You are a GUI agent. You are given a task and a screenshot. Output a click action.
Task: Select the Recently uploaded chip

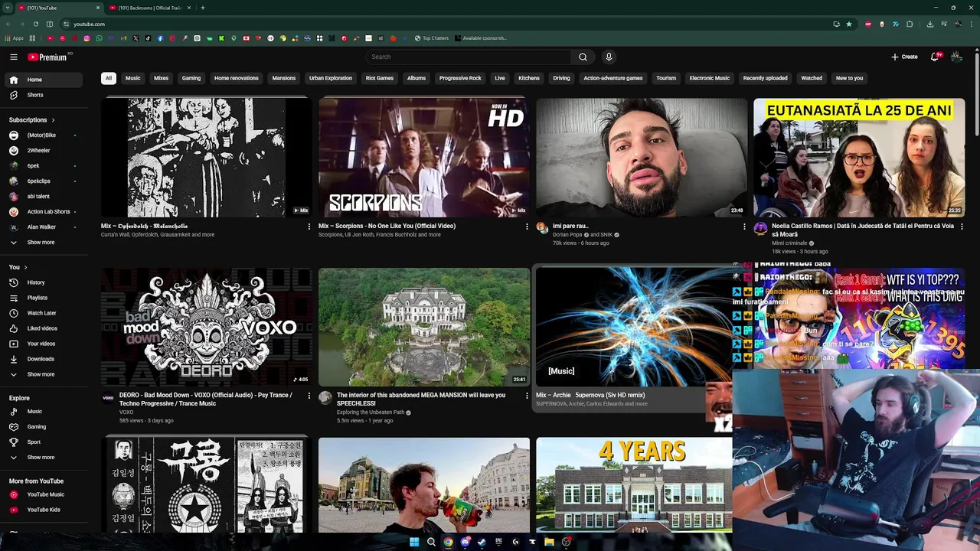tap(766, 78)
